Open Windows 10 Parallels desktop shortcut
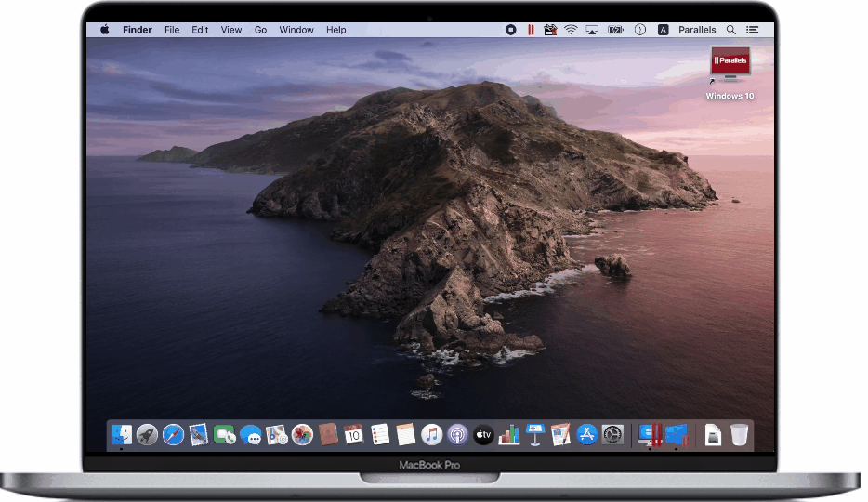 pyautogui.click(x=730, y=73)
